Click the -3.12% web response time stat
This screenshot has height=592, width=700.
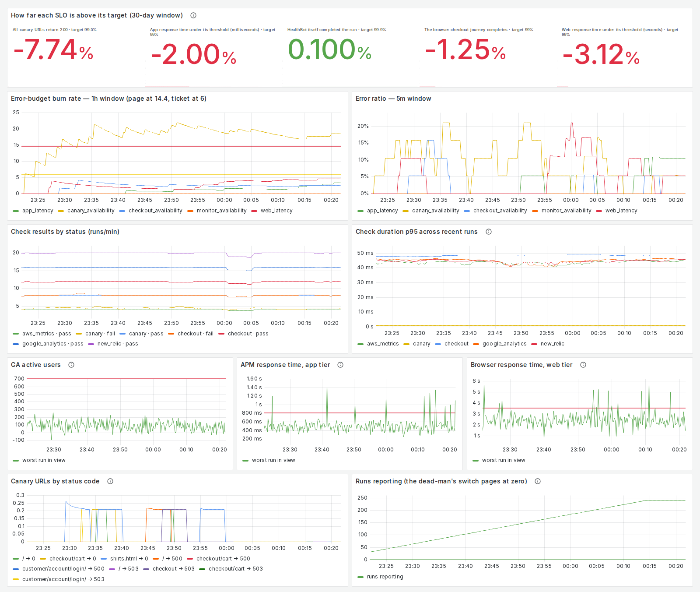[601, 55]
